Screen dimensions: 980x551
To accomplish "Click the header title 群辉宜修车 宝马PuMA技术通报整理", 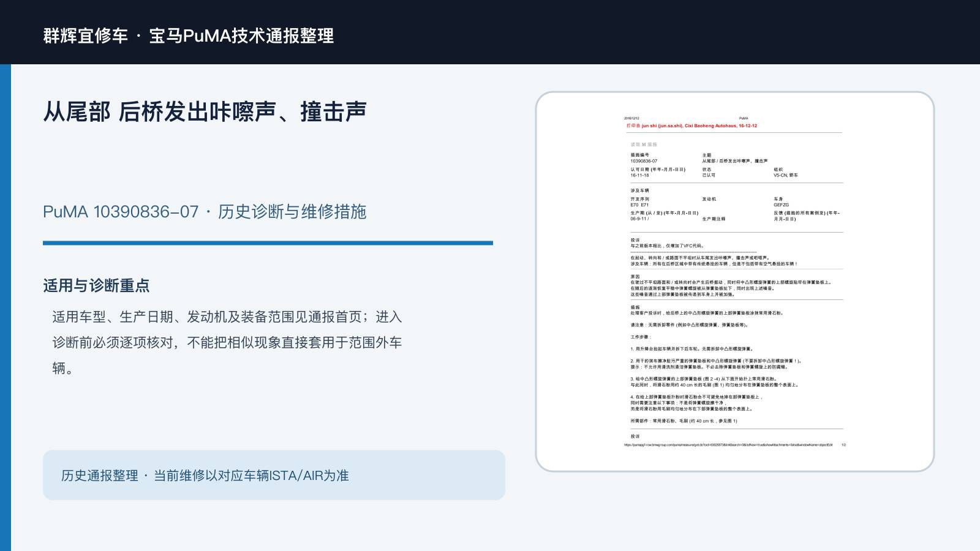I will pos(189,36).
